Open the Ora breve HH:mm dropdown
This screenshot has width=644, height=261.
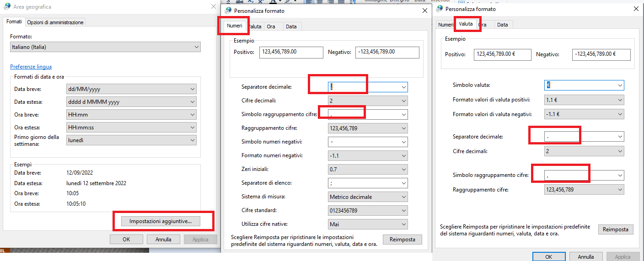[131, 115]
